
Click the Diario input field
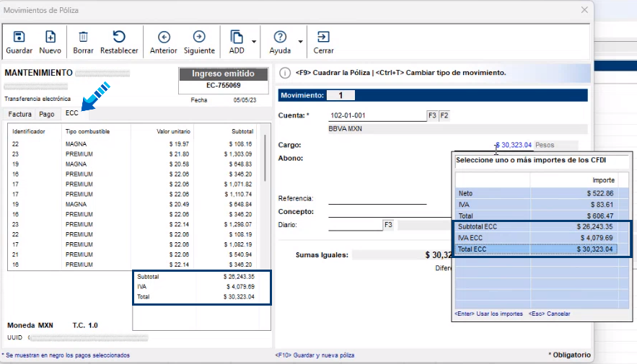click(356, 225)
